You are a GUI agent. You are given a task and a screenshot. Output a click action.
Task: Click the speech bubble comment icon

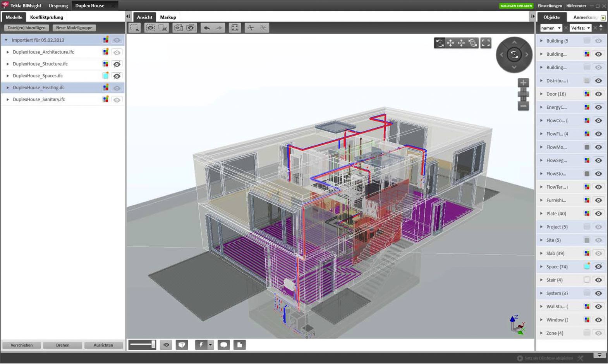pyautogui.click(x=224, y=345)
